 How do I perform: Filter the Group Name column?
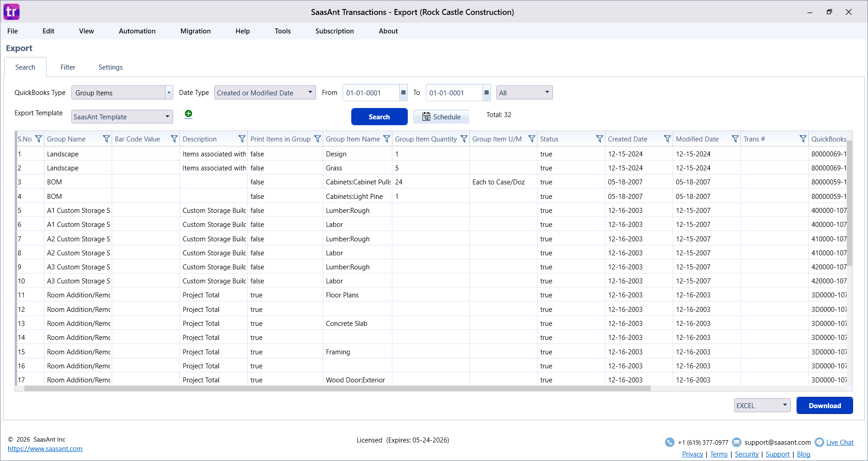tap(106, 139)
